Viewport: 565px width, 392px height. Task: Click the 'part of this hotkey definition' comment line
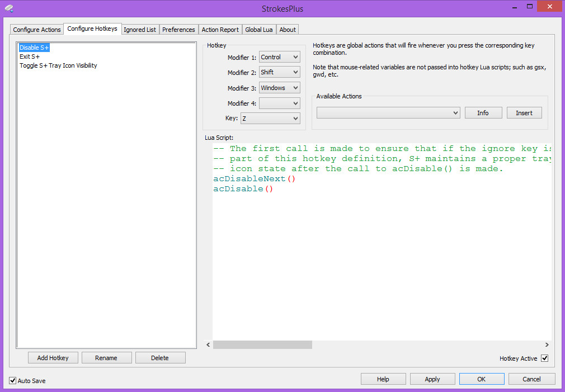pos(382,158)
